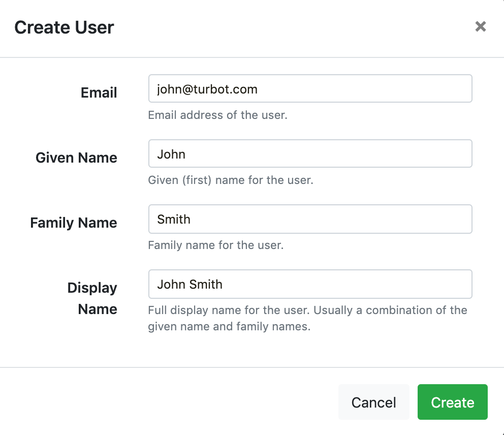This screenshot has width=504, height=435.
Task: Focus the Email input field
Action: (x=310, y=88)
